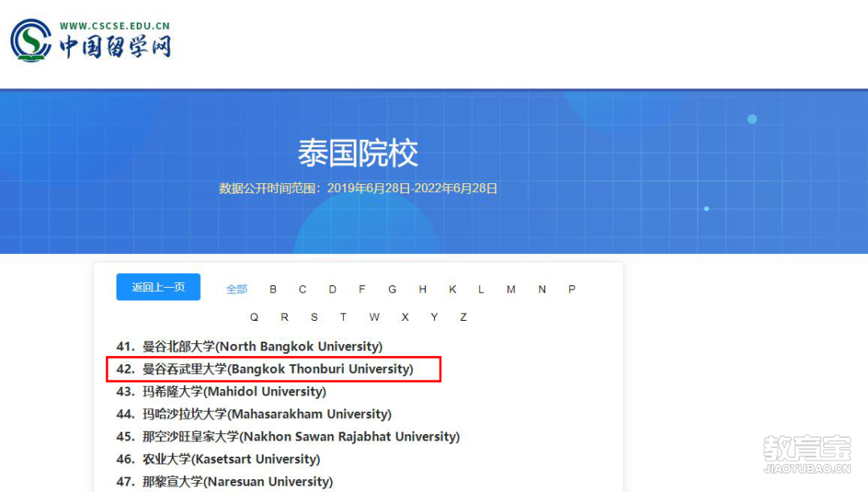Select the North Bangkok University entry
Viewport: 868px width, 492px height.
249,346
